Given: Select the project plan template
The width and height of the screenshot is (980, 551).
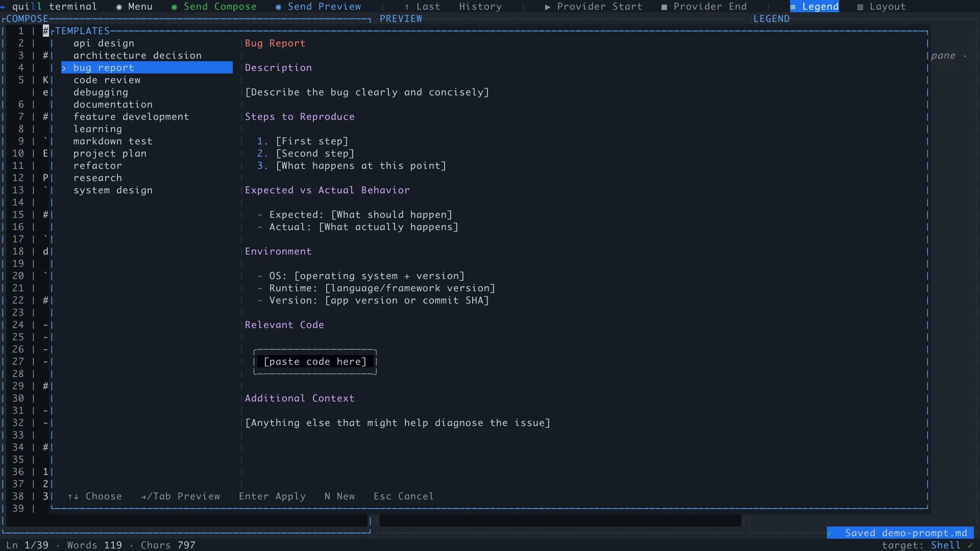Looking at the screenshot, I should click(147, 154).
